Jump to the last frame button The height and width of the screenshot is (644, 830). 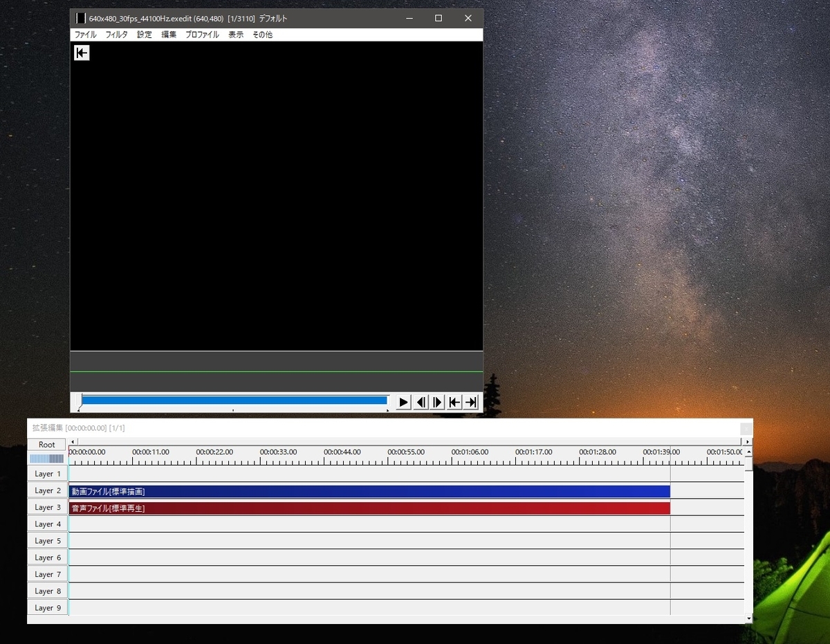(471, 403)
